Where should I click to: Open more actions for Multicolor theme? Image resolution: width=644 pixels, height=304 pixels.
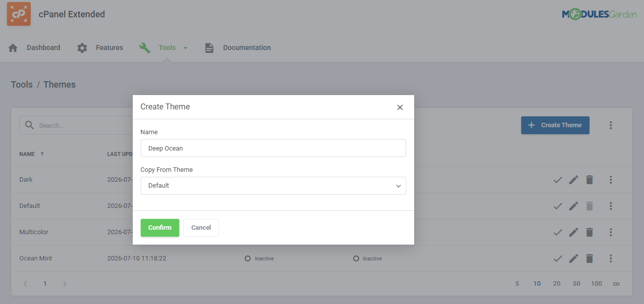click(x=611, y=232)
